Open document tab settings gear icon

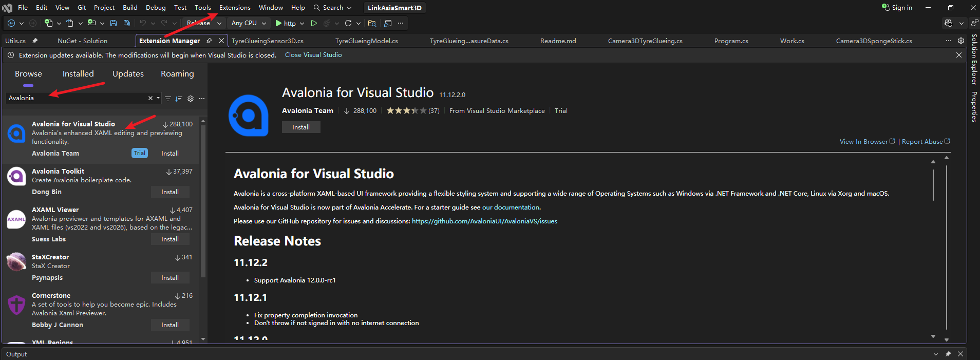click(x=961, y=41)
